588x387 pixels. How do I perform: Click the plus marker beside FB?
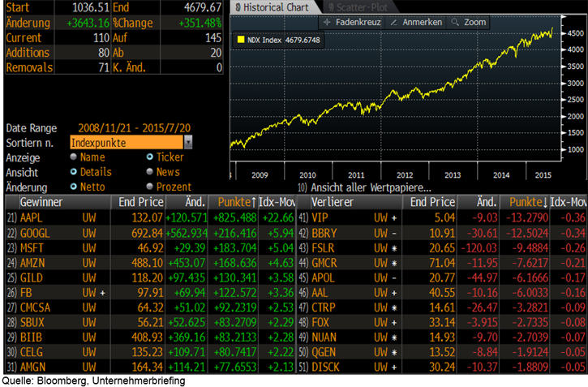(102, 293)
